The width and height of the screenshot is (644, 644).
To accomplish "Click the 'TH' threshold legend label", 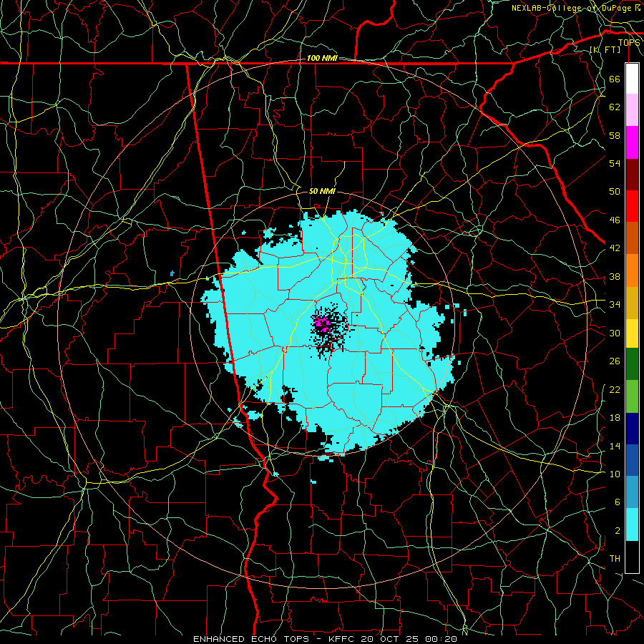I will coord(615,559).
